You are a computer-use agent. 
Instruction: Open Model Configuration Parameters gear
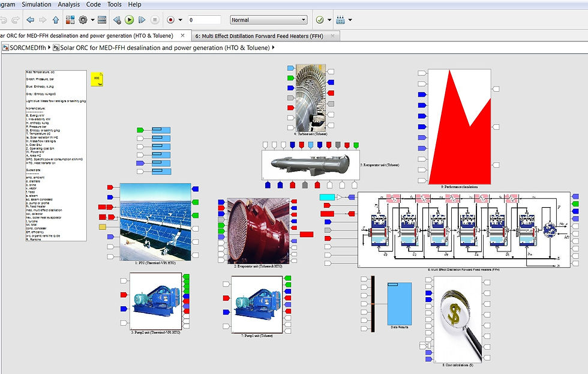click(x=83, y=20)
